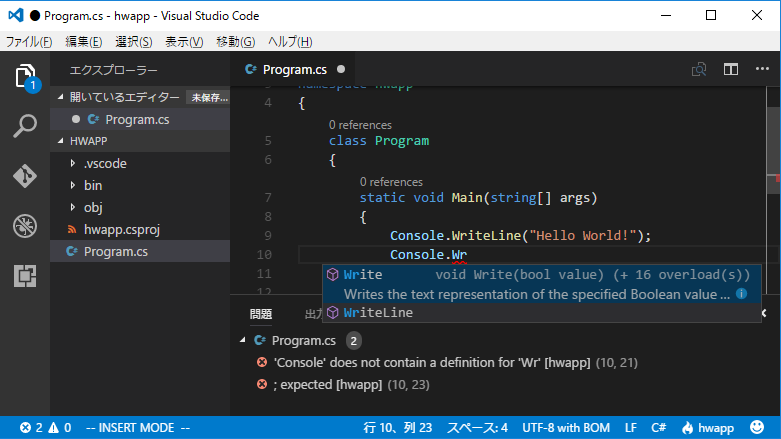Click the info icon in suggestion details
The image size is (781, 439).
pyautogui.click(x=741, y=294)
